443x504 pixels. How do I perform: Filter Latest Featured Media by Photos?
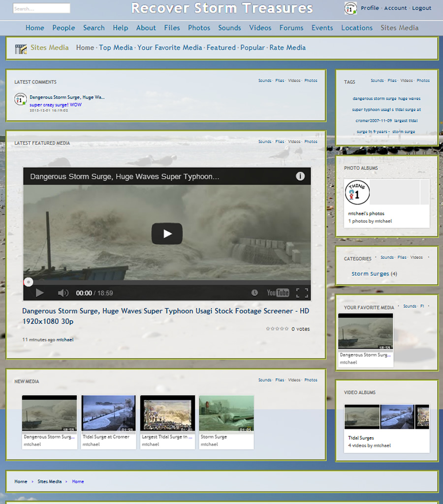pos(311,142)
